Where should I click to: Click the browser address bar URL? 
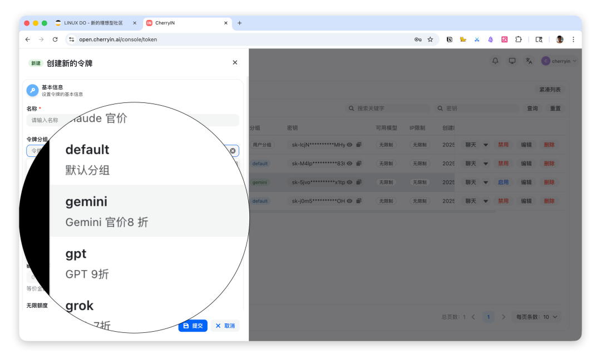(x=118, y=40)
